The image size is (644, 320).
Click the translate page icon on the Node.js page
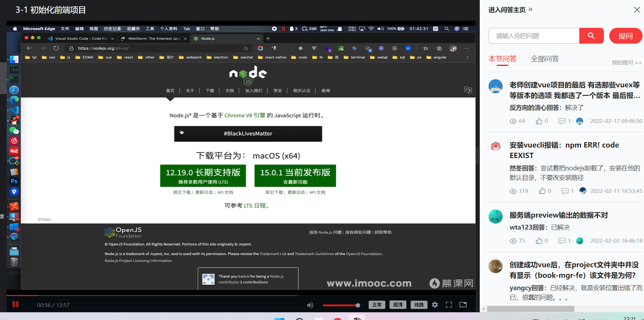468,90
